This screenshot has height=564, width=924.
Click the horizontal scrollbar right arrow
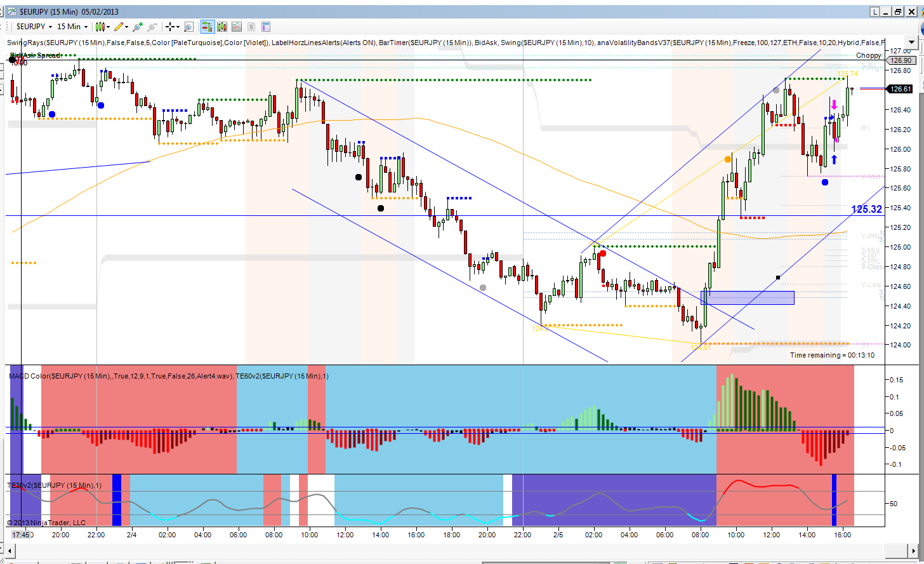coord(913,550)
